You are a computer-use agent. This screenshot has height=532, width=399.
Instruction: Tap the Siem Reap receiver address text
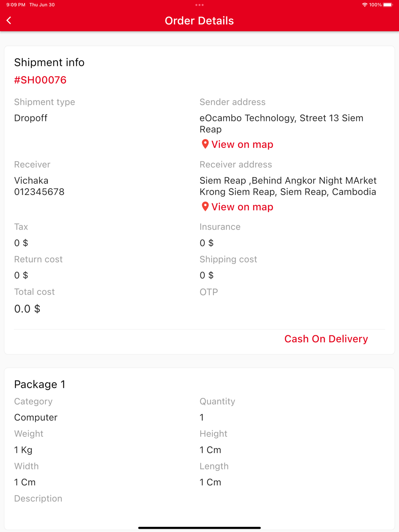pyautogui.click(x=288, y=186)
